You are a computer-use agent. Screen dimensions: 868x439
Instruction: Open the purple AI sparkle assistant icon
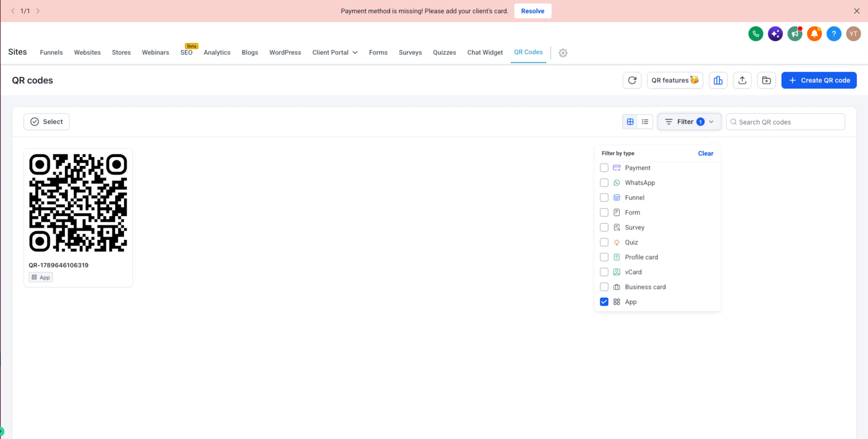pyautogui.click(x=775, y=34)
